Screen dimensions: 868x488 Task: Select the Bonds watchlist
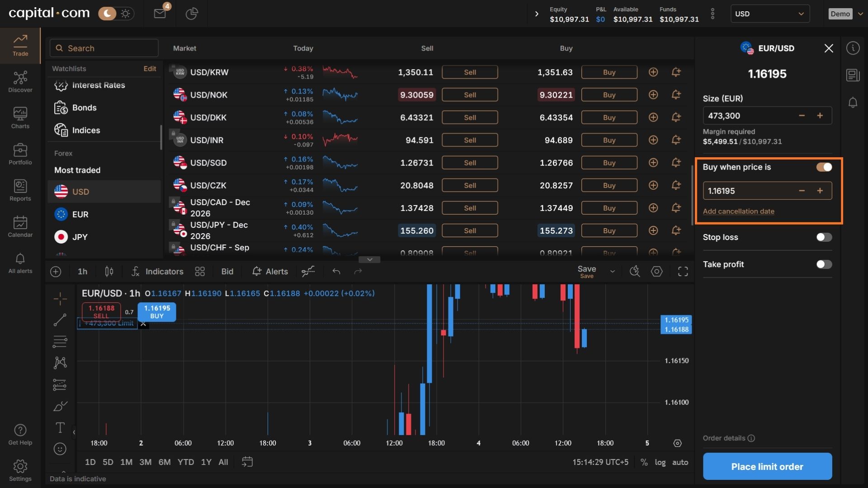[x=104, y=108]
